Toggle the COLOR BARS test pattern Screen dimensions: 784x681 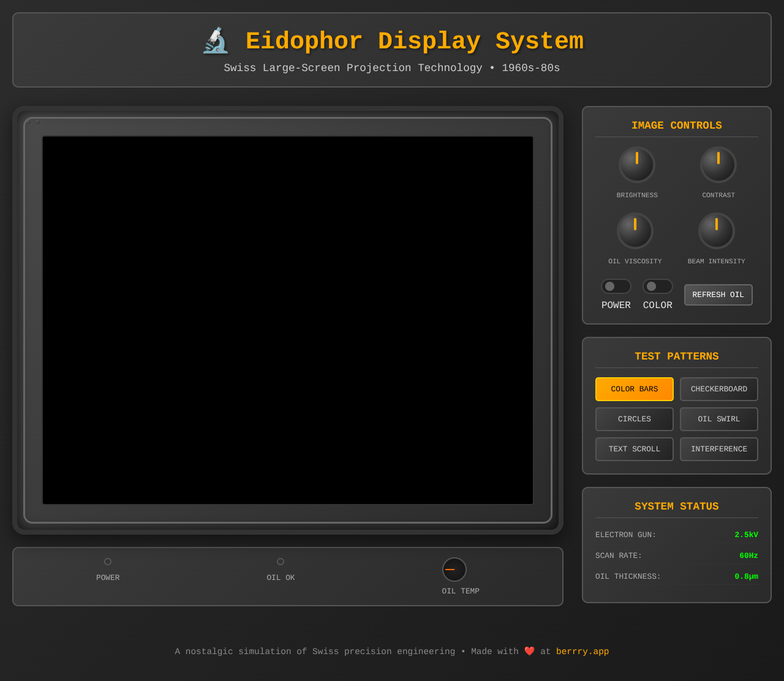(x=634, y=389)
